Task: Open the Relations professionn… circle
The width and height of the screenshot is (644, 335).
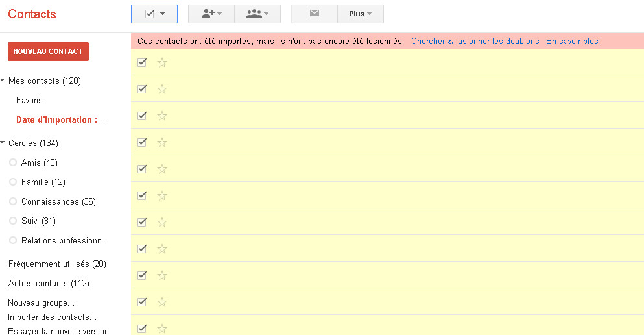Action: [65, 240]
